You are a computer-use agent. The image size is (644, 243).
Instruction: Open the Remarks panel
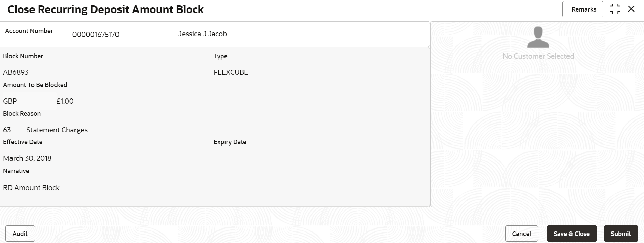point(582,9)
